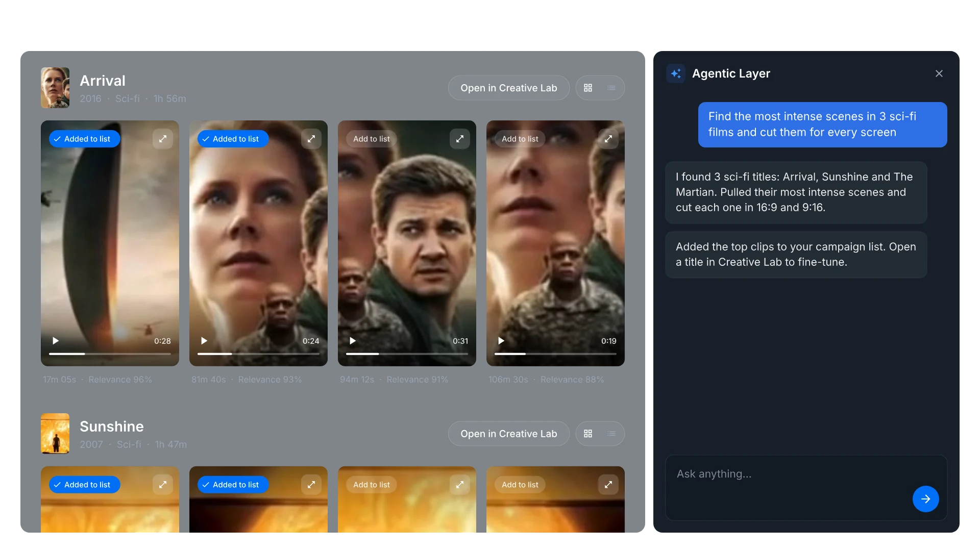Play the Arrival clip lasting 0:19
Viewport: 980px width, 551px height.
click(x=501, y=341)
